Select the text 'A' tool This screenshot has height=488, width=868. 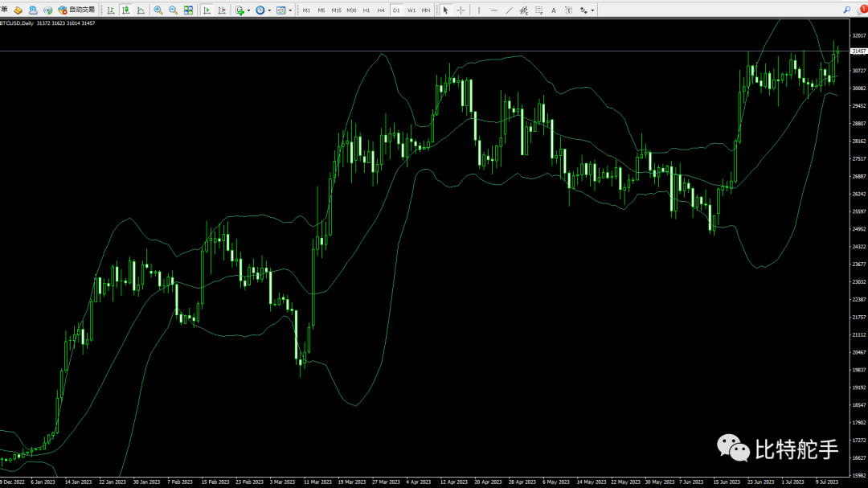554,10
